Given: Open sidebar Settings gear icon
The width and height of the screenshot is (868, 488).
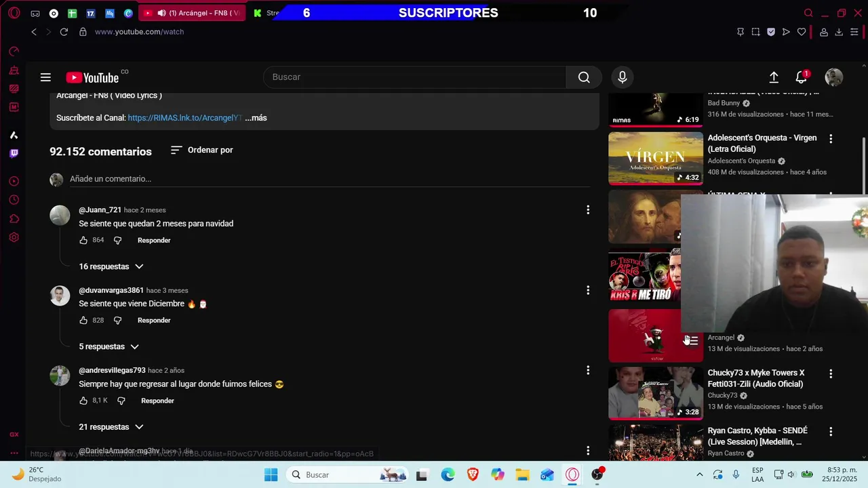Looking at the screenshot, I should (x=14, y=237).
